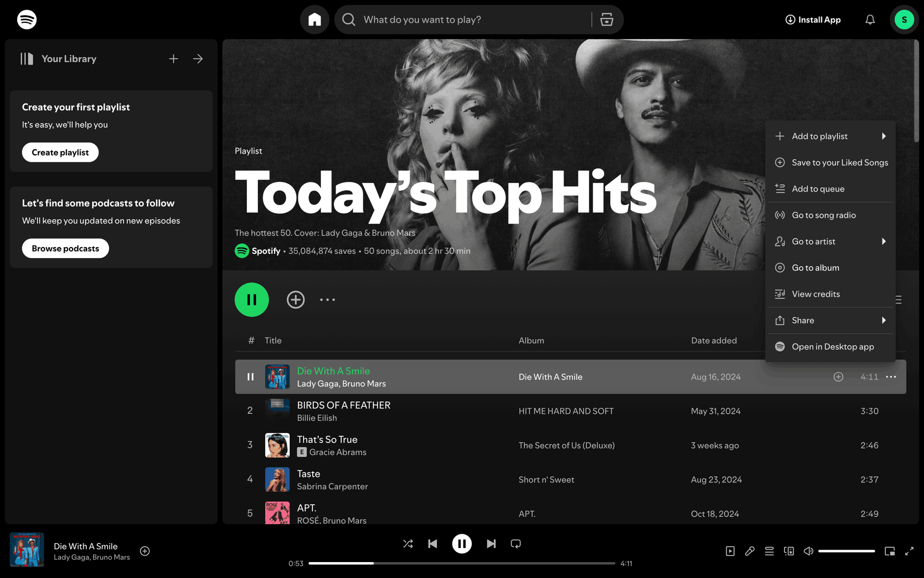This screenshot has width=924, height=578.
Task: Click main view vertical scrollbar
Action: 916,92
